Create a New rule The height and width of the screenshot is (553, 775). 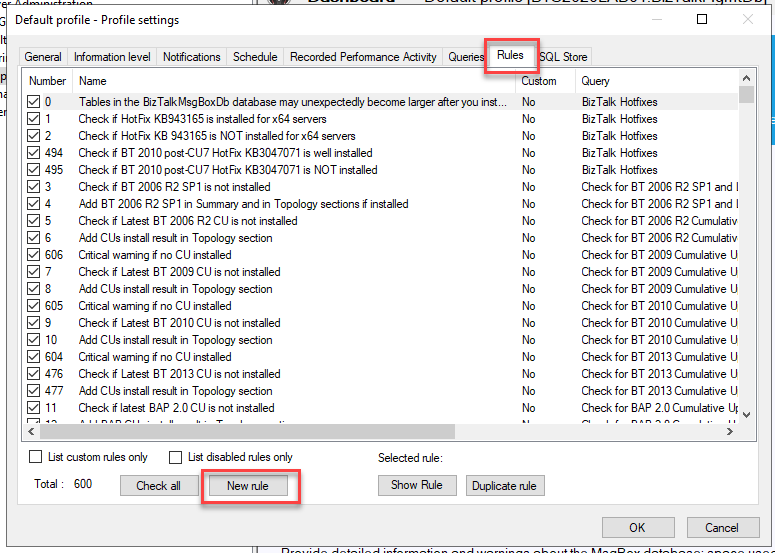250,486
